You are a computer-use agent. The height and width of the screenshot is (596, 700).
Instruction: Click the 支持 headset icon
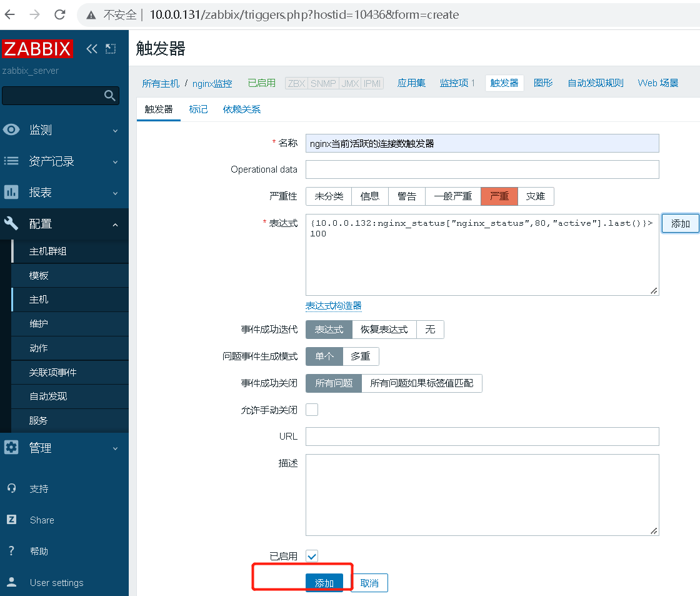click(x=12, y=488)
